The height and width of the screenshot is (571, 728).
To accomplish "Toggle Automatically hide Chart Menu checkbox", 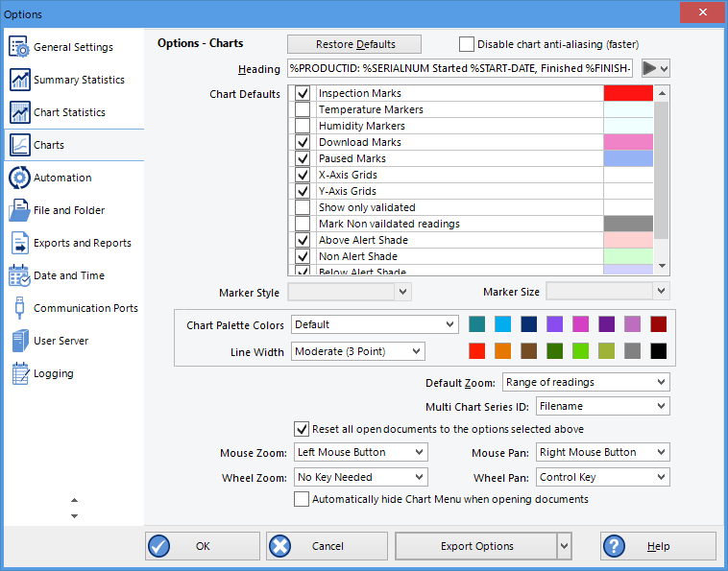I will [303, 499].
